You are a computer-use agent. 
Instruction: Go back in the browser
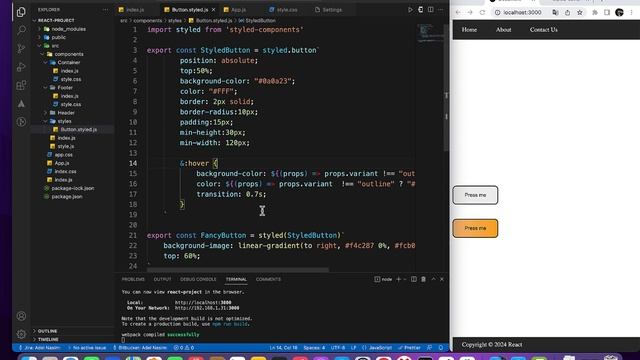coord(458,13)
